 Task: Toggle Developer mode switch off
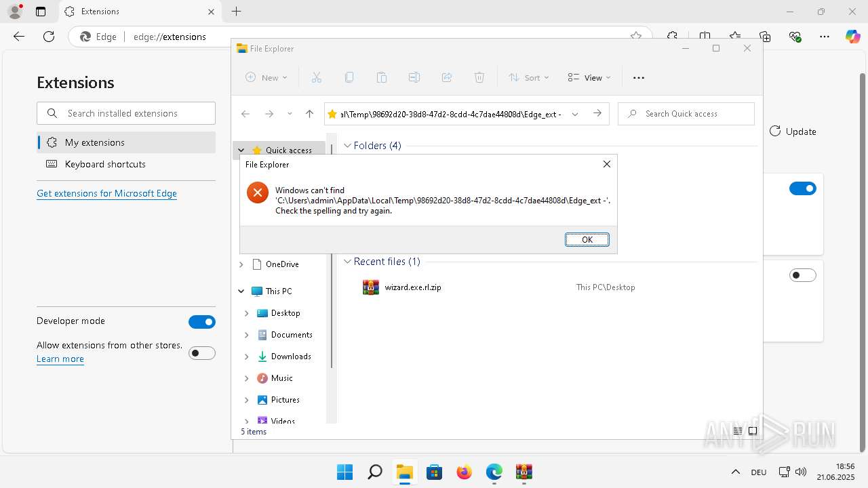point(202,322)
